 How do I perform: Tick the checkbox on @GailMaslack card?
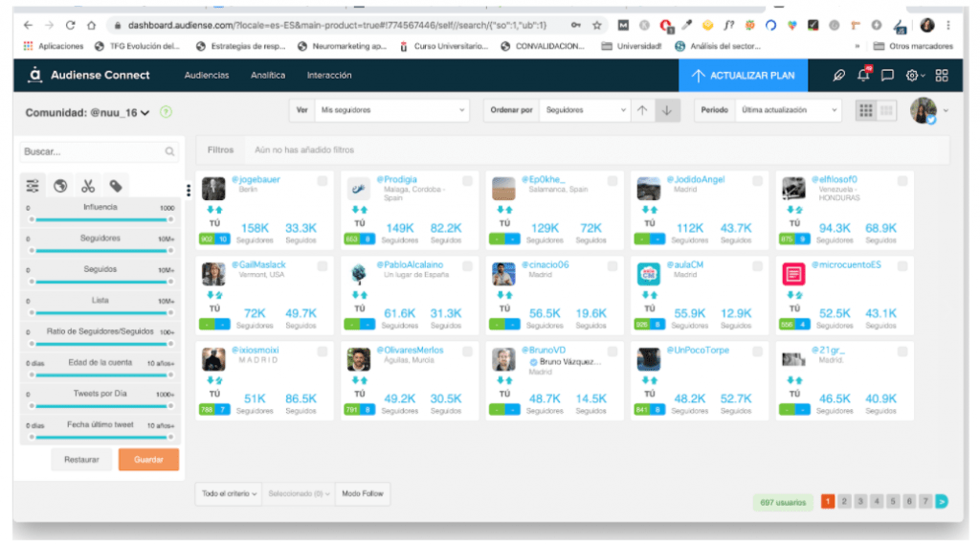322,265
